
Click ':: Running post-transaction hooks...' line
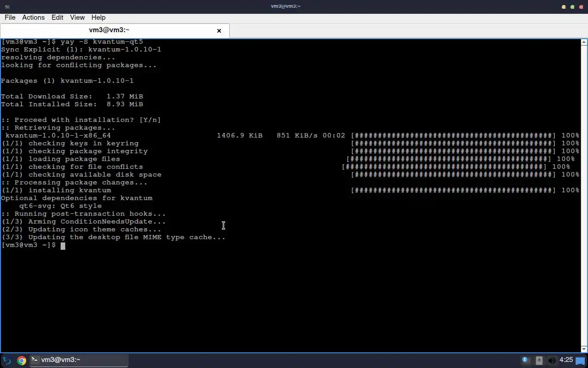click(84, 213)
